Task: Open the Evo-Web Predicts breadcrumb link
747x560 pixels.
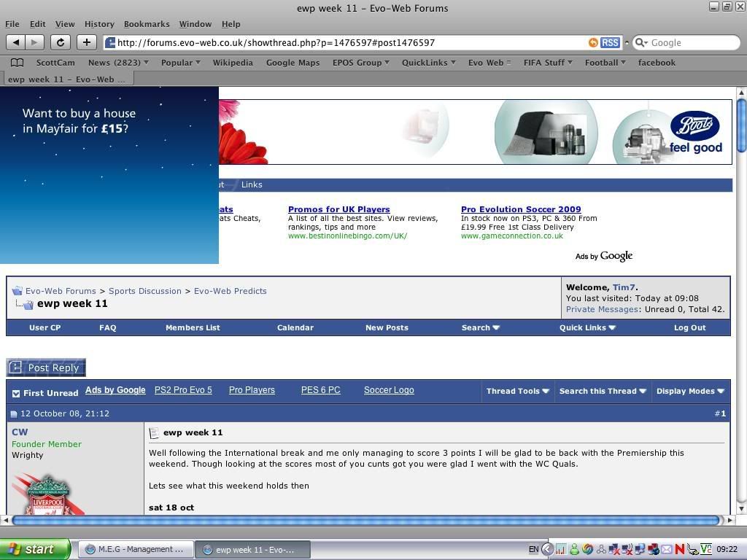Action: tap(230, 291)
